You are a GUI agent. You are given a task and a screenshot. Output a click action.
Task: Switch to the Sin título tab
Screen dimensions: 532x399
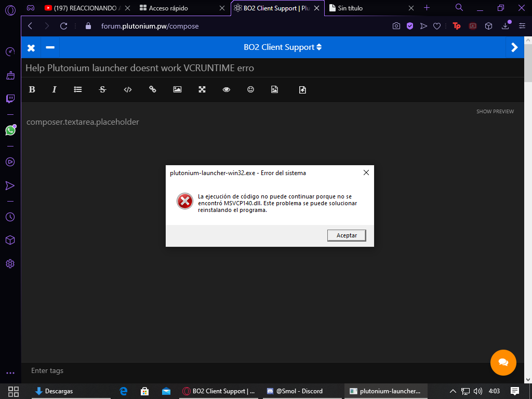[x=371, y=8]
